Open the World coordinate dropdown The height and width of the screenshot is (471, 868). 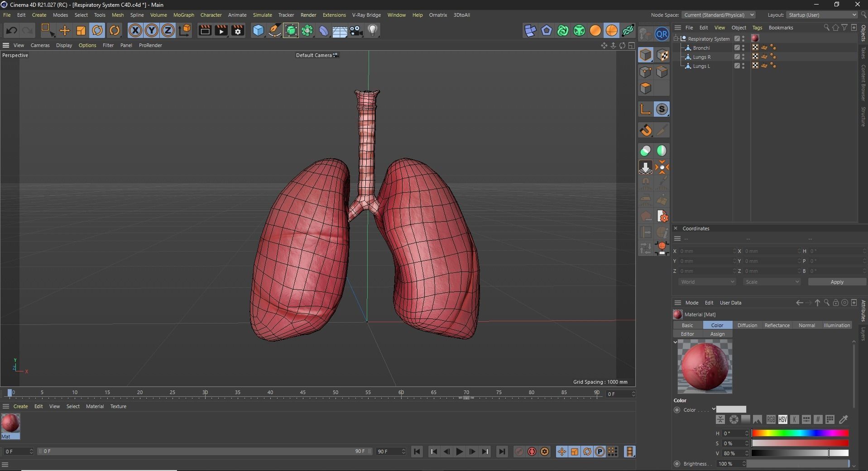pos(707,282)
